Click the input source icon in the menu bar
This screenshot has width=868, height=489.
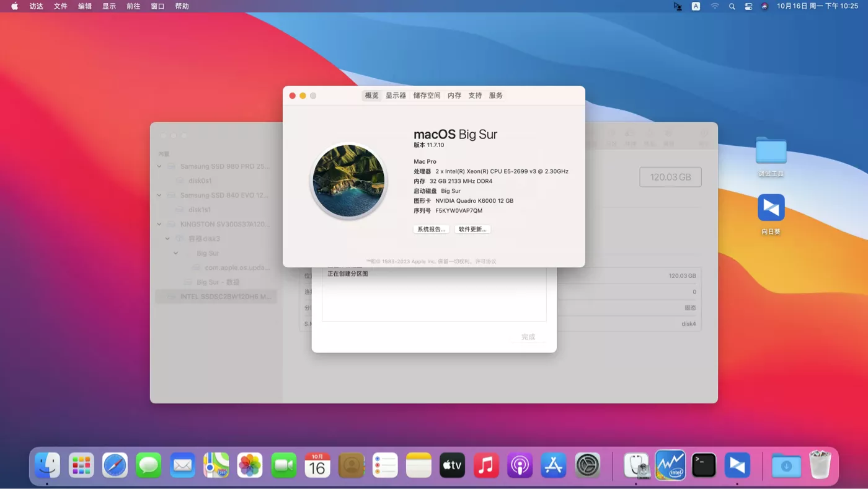(x=696, y=6)
